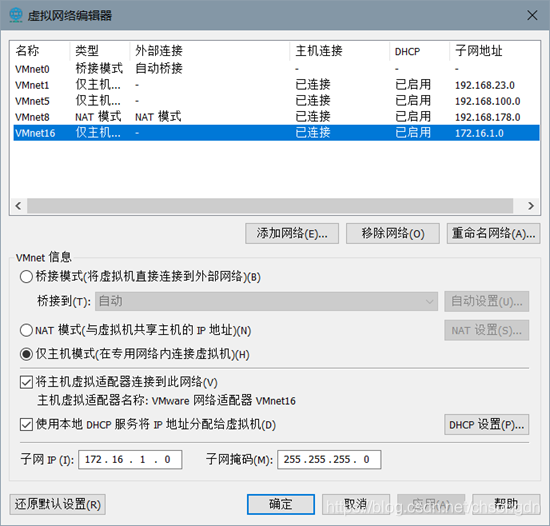This screenshot has width=550, height=526.
Task: Click the NAT 设置(S)... button
Action: click(487, 330)
